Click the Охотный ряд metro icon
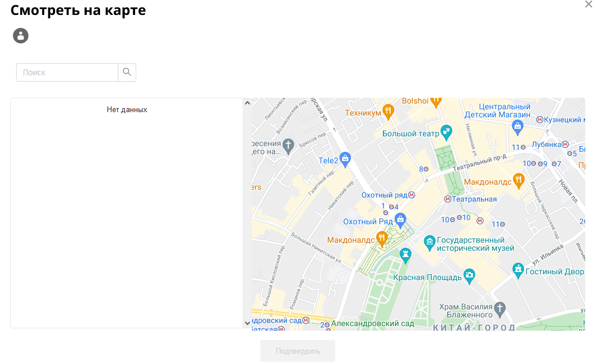Viewport: 595px width, 364px height. [x=412, y=195]
